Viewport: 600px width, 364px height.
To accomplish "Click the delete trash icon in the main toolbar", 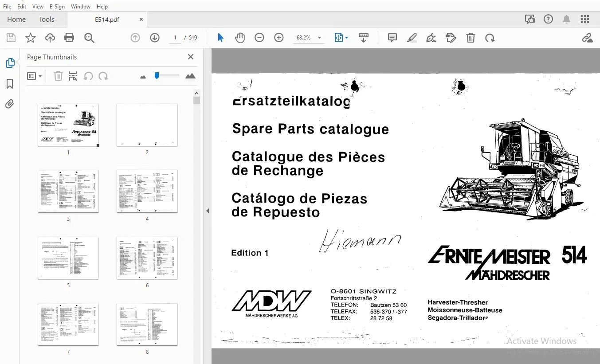I will tap(471, 38).
